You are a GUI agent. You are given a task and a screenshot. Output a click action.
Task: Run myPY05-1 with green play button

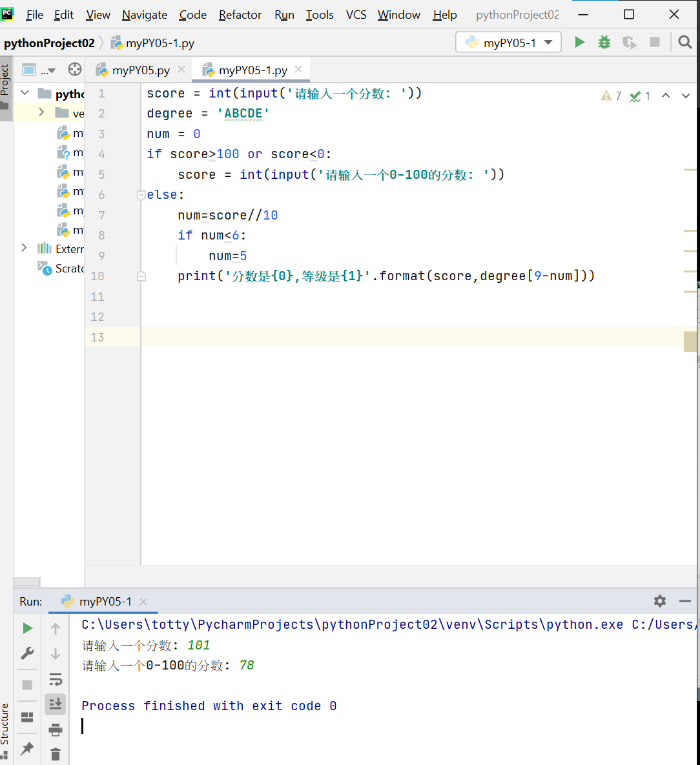(579, 43)
